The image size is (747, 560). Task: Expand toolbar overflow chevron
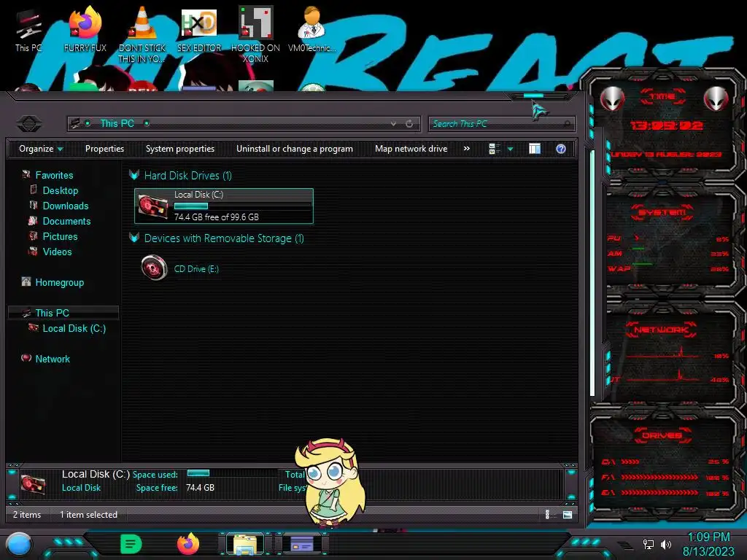466,149
